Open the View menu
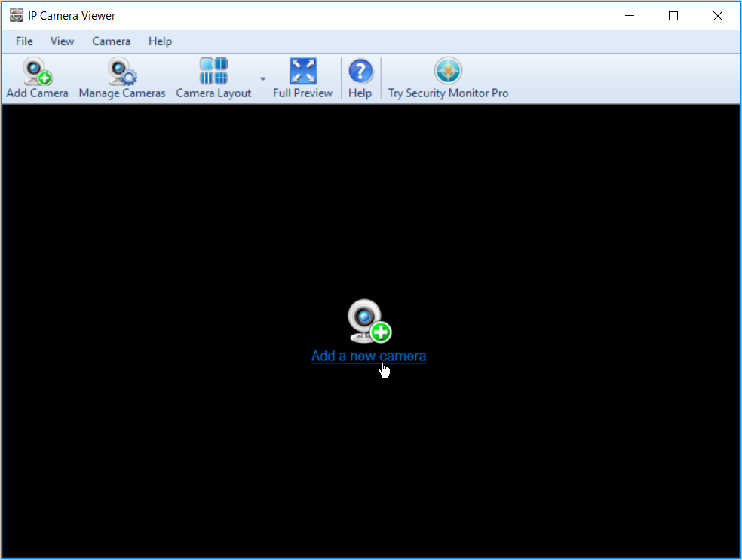This screenshot has width=742, height=560. pos(62,41)
